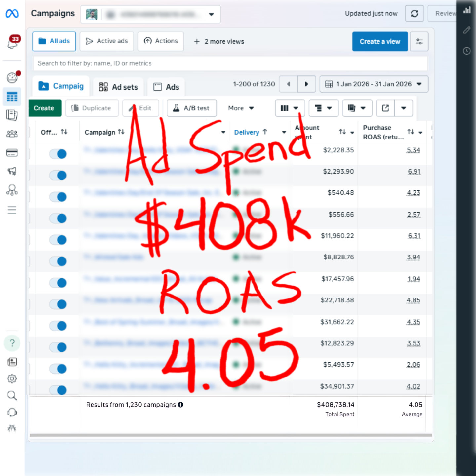476x476 pixels.
Task: Open the ads reporting document icon in sidebar
Action: pyautogui.click(x=12, y=115)
